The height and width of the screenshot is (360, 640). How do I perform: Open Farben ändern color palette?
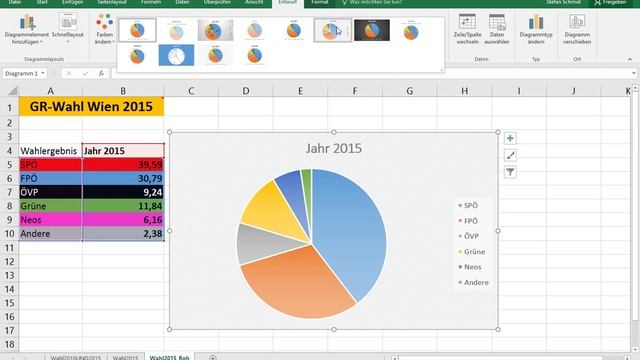point(104,29)
